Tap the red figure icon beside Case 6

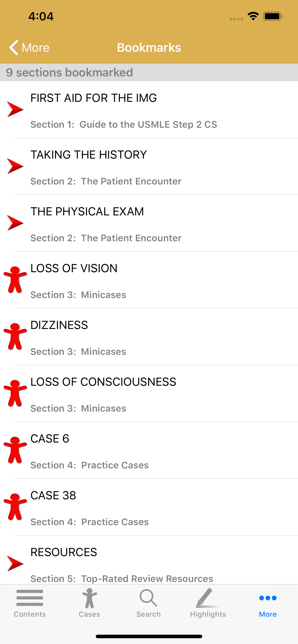click(15, 450)
